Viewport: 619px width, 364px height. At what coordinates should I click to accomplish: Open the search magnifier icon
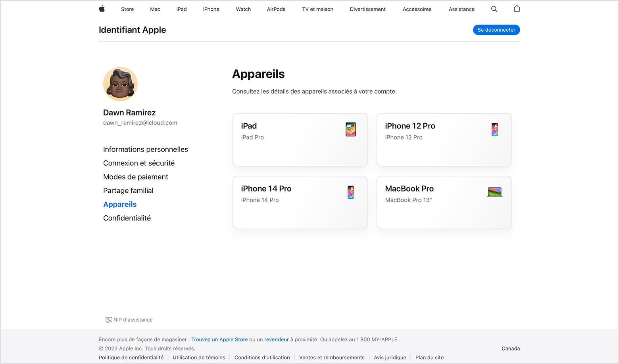494,9
